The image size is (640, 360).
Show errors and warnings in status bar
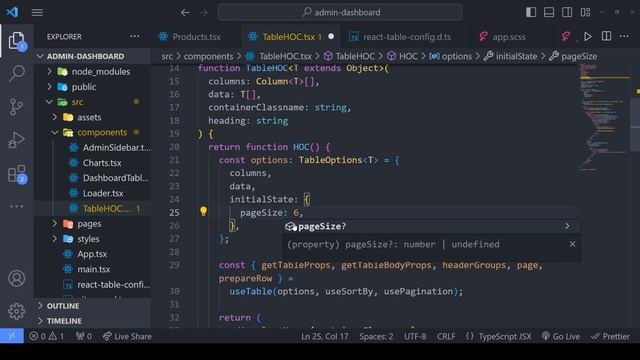(47, 336)
